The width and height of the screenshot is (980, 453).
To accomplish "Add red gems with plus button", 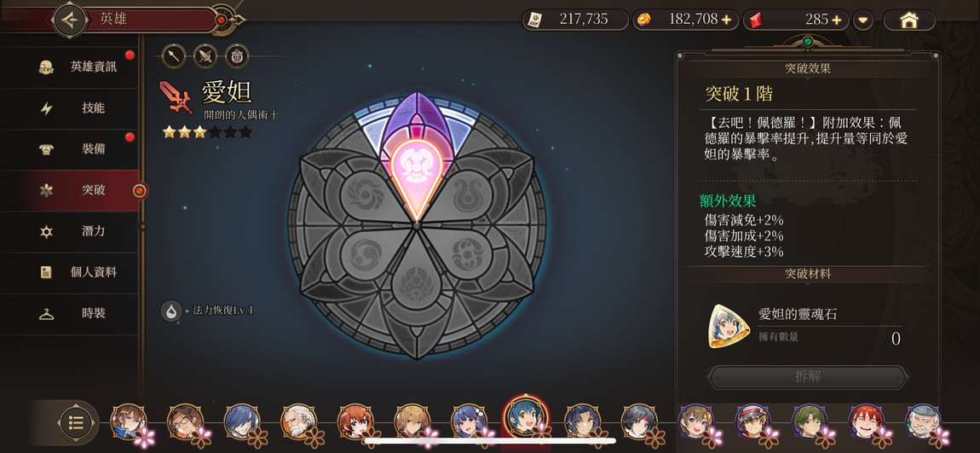I will tap(838, 20).
